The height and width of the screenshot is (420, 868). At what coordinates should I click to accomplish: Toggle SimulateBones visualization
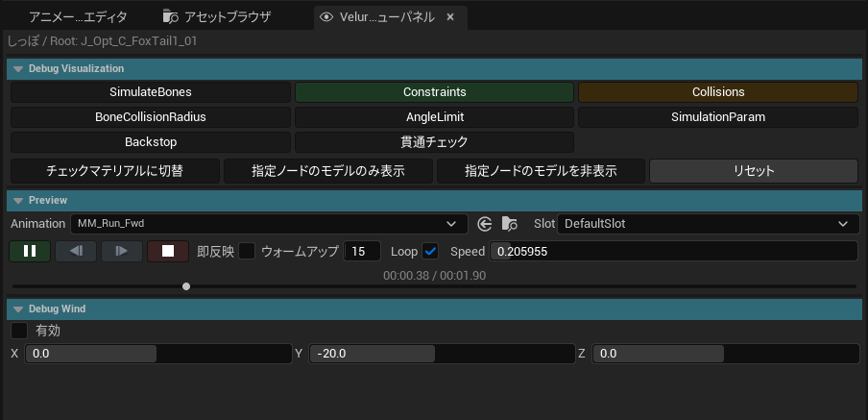click(x=151, y=92)
